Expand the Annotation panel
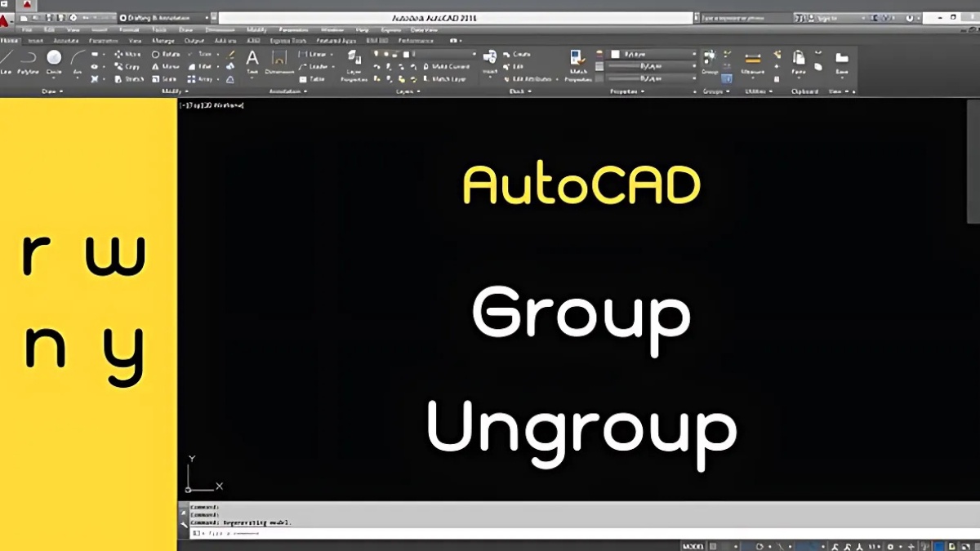 (288, 91)
